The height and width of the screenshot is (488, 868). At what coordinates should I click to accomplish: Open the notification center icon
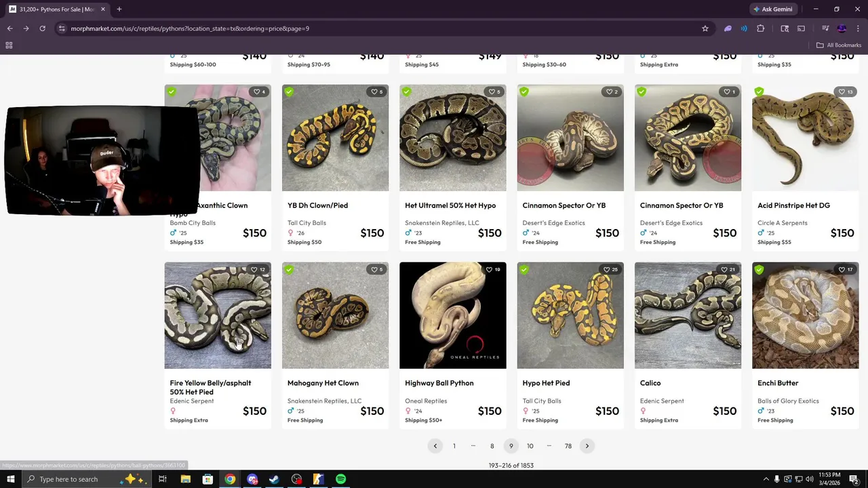(854, 479)
